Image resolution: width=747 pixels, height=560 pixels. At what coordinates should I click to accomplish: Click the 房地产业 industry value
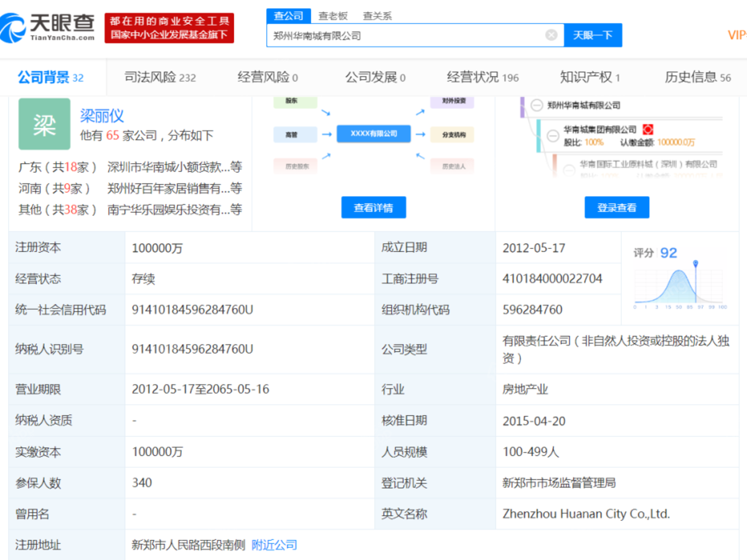pyautogui.click(x=525, y=390)
